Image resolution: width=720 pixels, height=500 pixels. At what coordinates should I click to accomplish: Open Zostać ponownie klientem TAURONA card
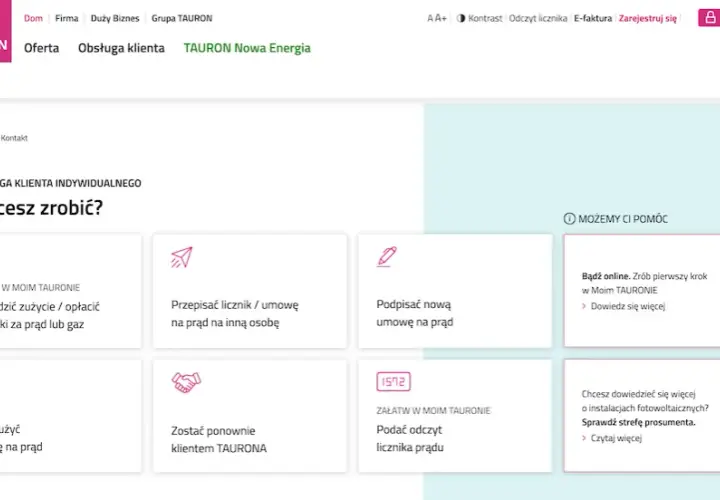[250, 416]
